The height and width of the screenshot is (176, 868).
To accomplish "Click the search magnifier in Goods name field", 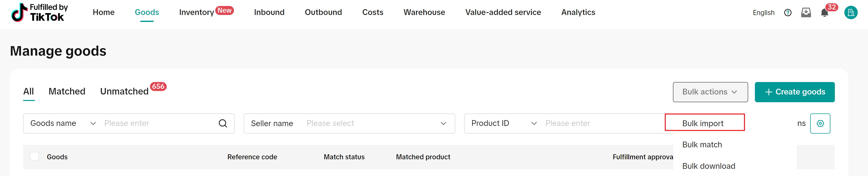I will (223, 123).
